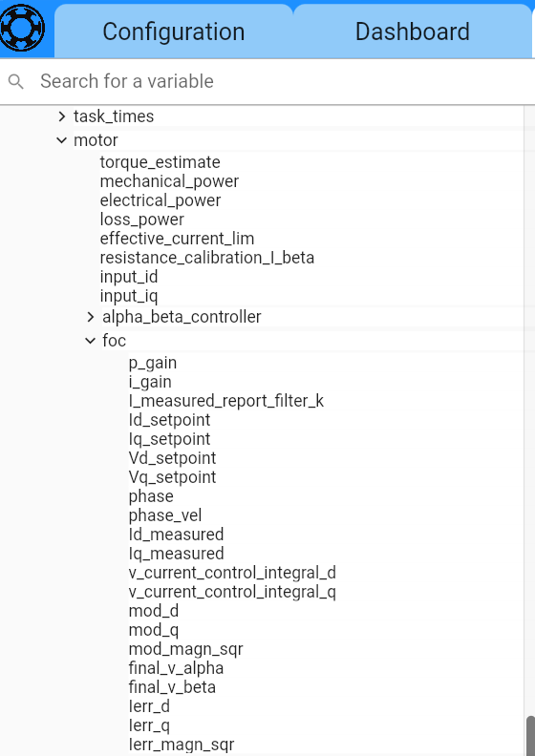Switch to the Configuration tab
Screen dimensions: 535x756
pyautogui.click(x=174, y=31)
